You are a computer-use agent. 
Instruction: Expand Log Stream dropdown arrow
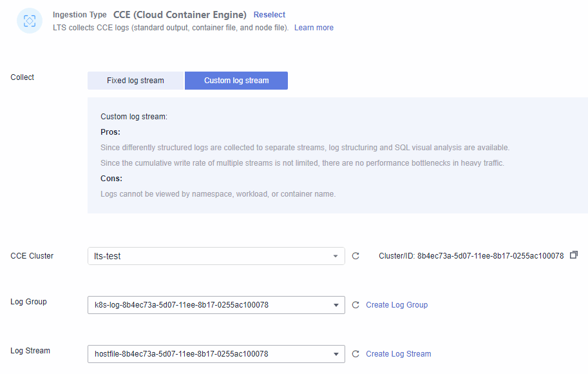pos(336,354)
